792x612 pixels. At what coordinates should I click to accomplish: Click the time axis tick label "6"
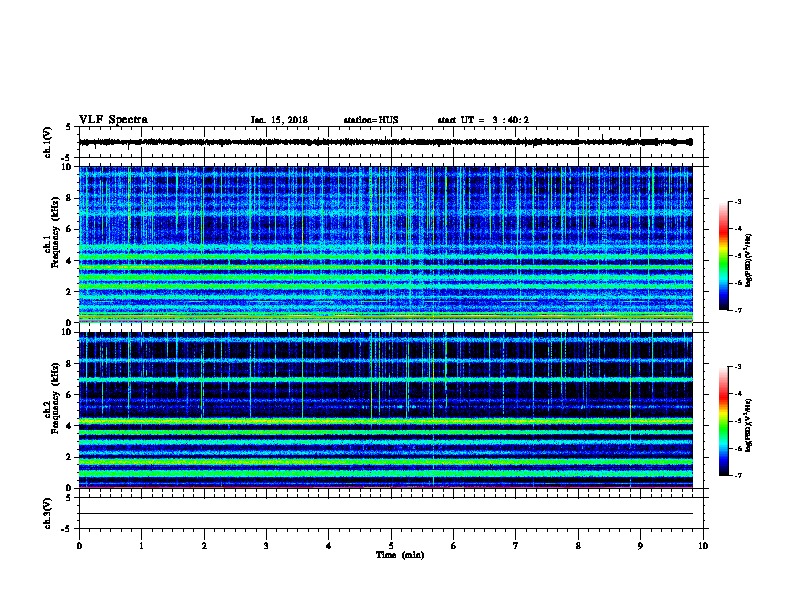coord(453,546)
